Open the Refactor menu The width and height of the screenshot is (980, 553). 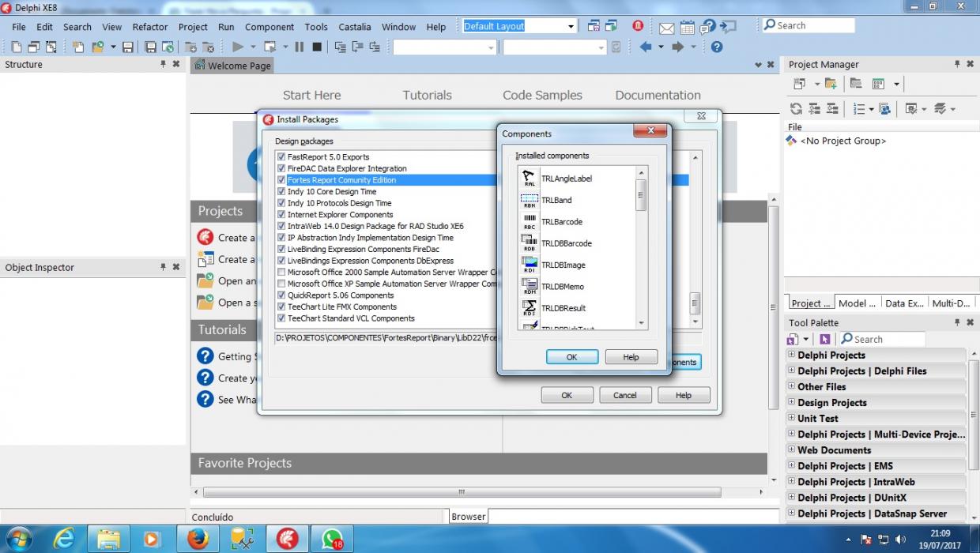coord(150,26)
